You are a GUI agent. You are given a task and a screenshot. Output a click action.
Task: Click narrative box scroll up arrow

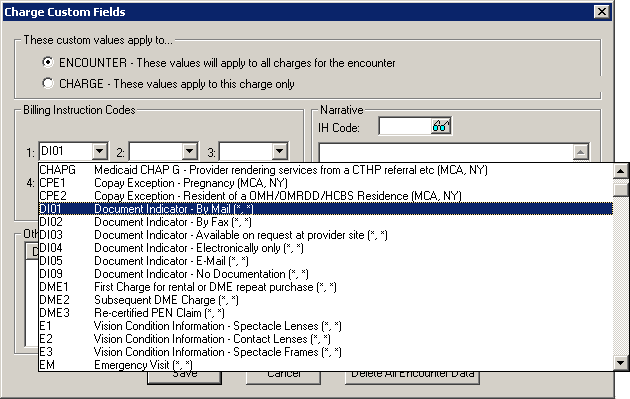[580, 152]
